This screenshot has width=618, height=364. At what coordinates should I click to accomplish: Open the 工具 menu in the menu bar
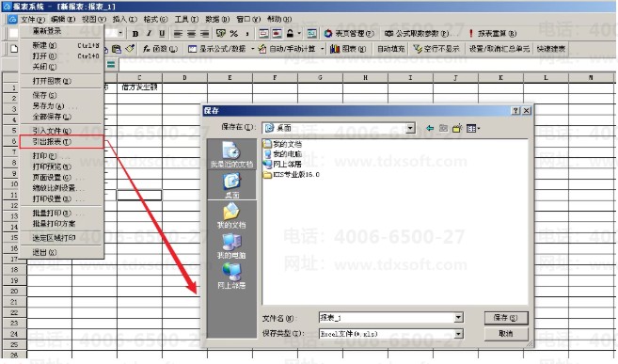(x=186, y=19)
